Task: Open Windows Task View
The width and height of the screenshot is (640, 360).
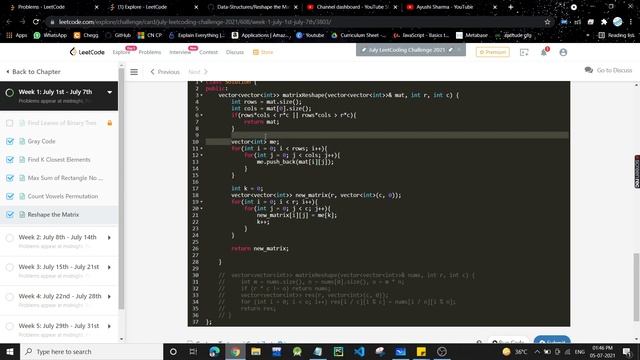Action: tap(193, 351)
